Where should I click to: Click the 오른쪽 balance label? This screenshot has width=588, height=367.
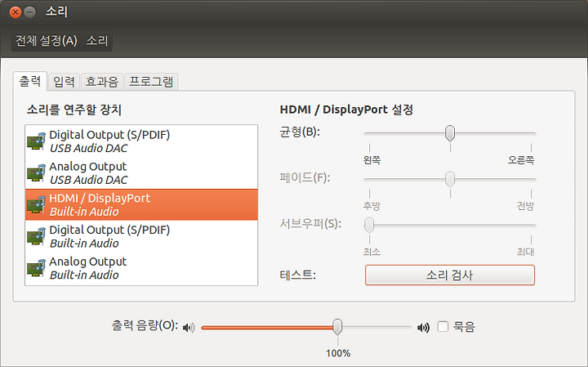pos(521,160)
